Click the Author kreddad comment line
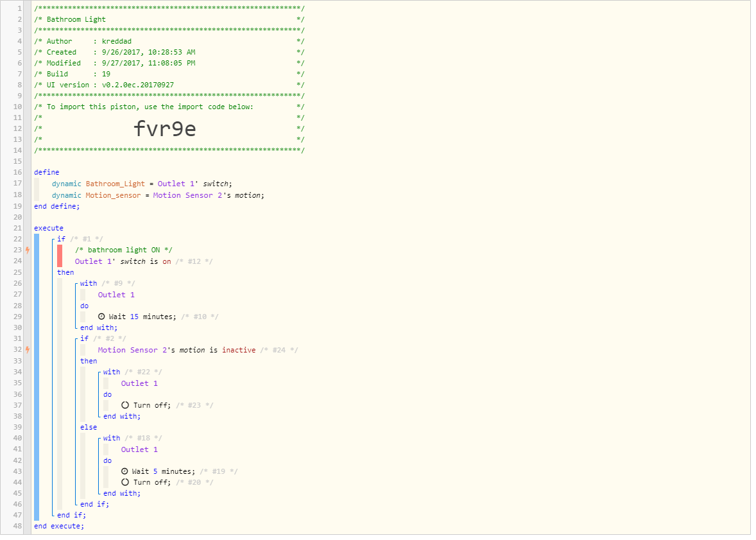 coord(169,42)
